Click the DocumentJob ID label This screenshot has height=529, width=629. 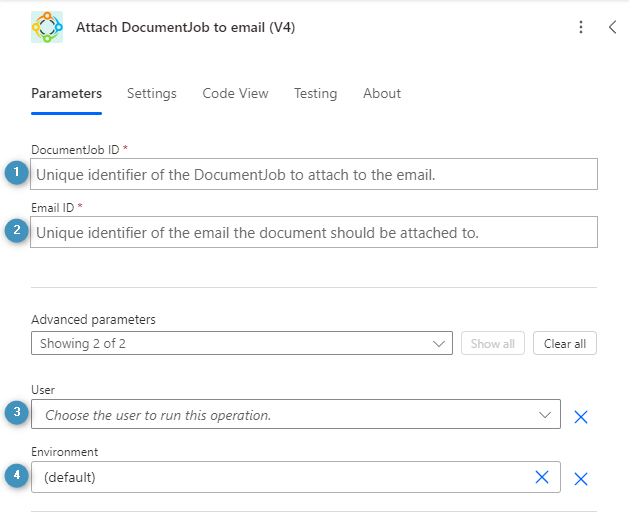coord(75,150)
